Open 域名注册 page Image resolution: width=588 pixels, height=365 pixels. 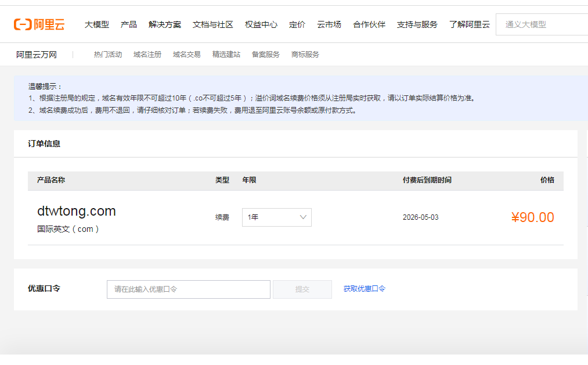tap(147, 55)
